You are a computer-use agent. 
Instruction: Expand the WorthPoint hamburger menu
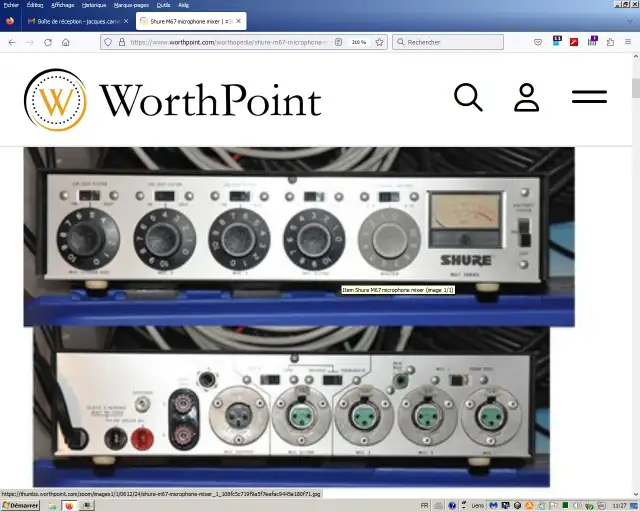point(589,97)
